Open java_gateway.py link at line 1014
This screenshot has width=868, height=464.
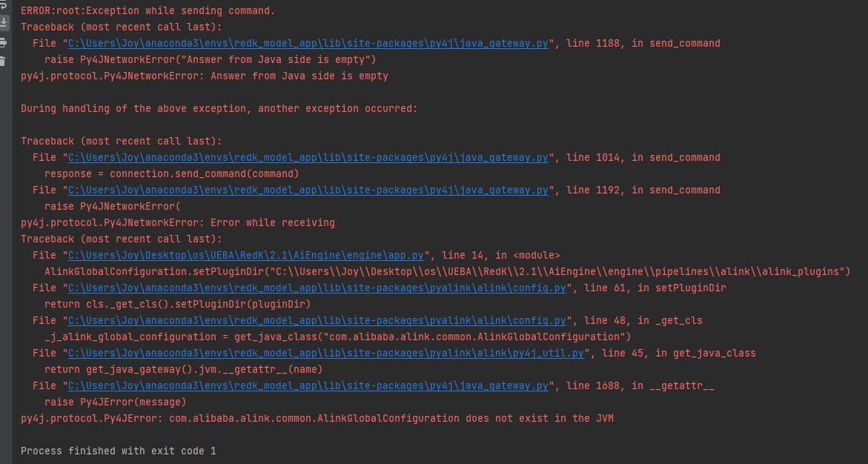click(x=308, y=157)
